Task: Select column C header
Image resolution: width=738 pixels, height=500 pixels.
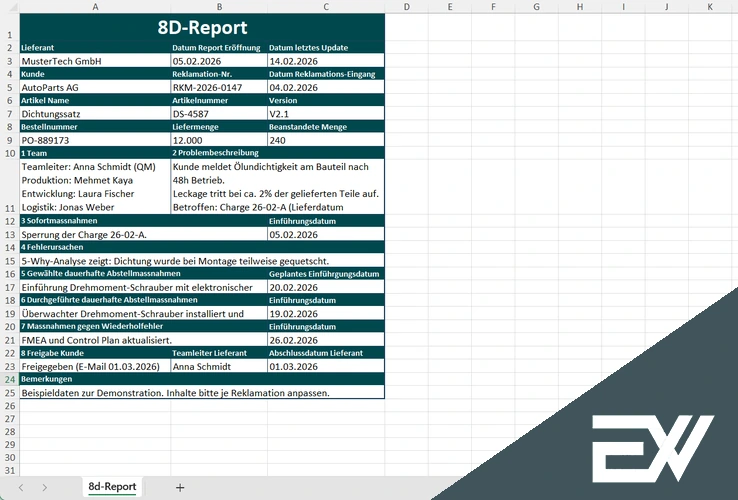Action: pyautogui.click(x=326, y=7)
